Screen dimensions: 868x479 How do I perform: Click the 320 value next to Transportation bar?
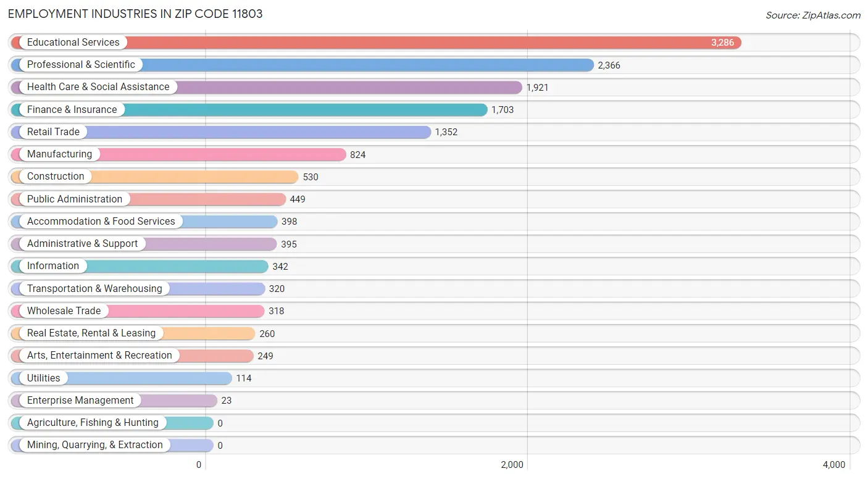(x=277, y=289)
